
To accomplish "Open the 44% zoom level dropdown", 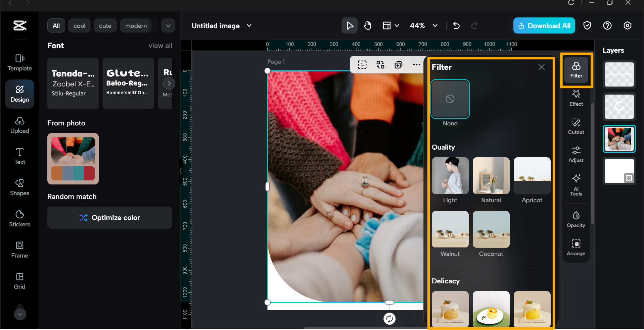I will pos(424,25).
